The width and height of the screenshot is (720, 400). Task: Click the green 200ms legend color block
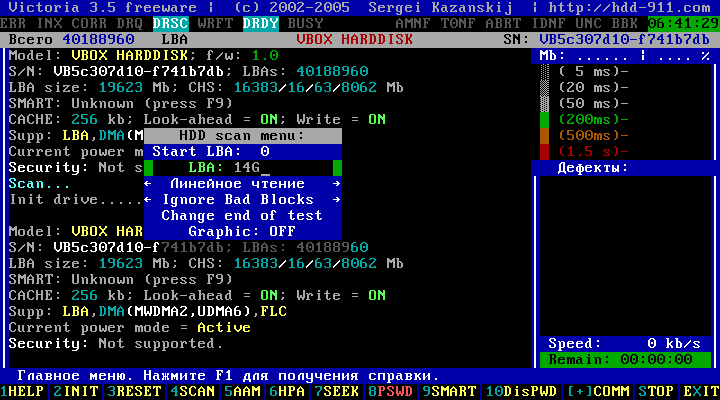544,119
